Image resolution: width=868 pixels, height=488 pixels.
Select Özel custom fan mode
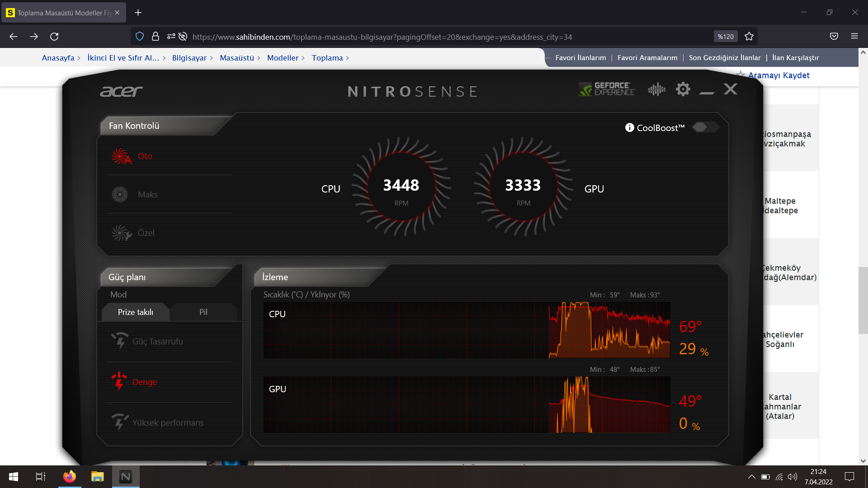(x=146, y=233)
